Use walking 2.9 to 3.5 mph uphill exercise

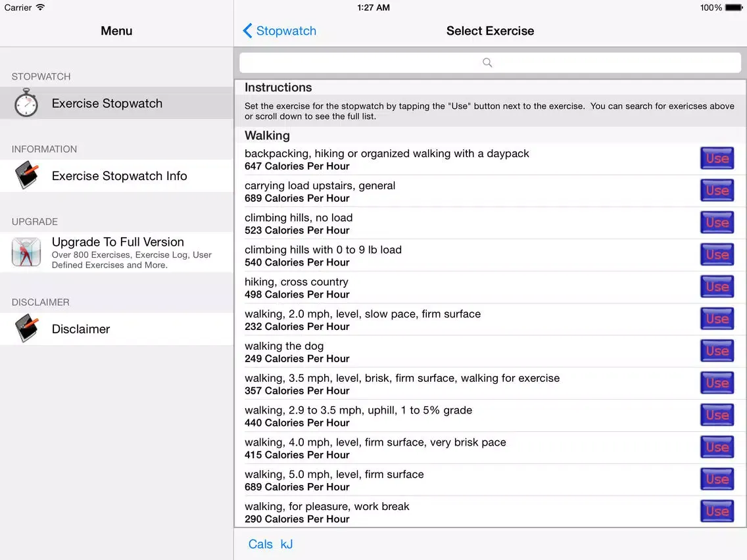pos(717,415)
